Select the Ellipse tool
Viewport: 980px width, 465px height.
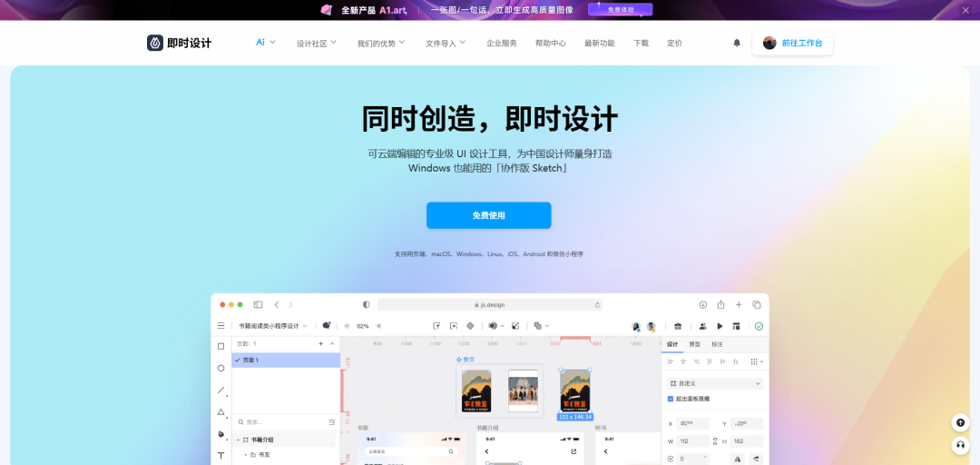click(x=220, y=368)
